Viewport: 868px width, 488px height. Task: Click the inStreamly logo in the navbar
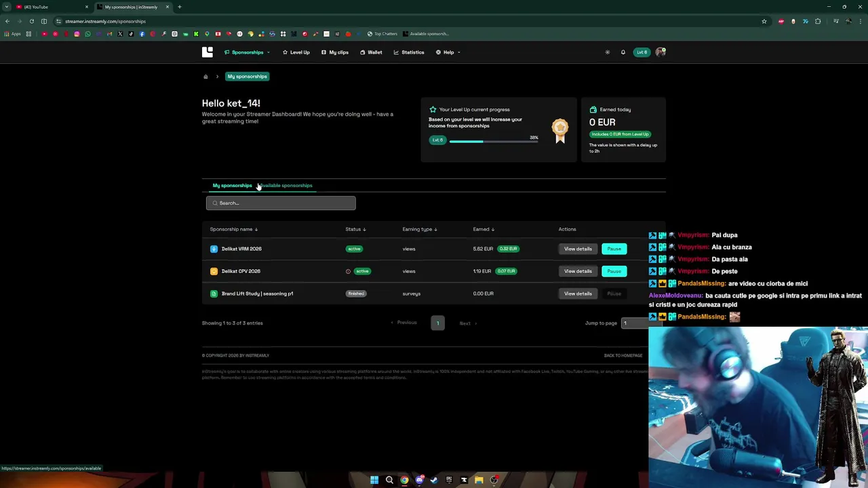click(208, 52)
